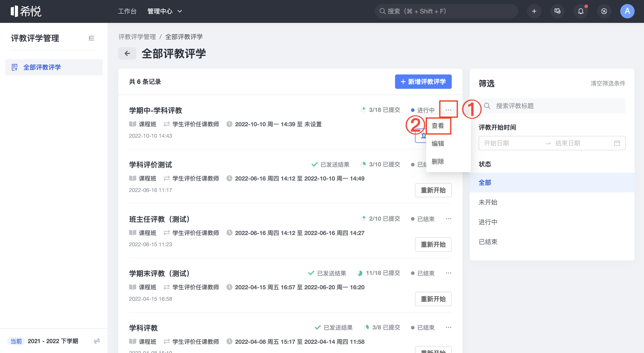This screenshot has height=353, width=644.
Task: Expand the 管理中心 dropdown
Action: coord(165,11)
